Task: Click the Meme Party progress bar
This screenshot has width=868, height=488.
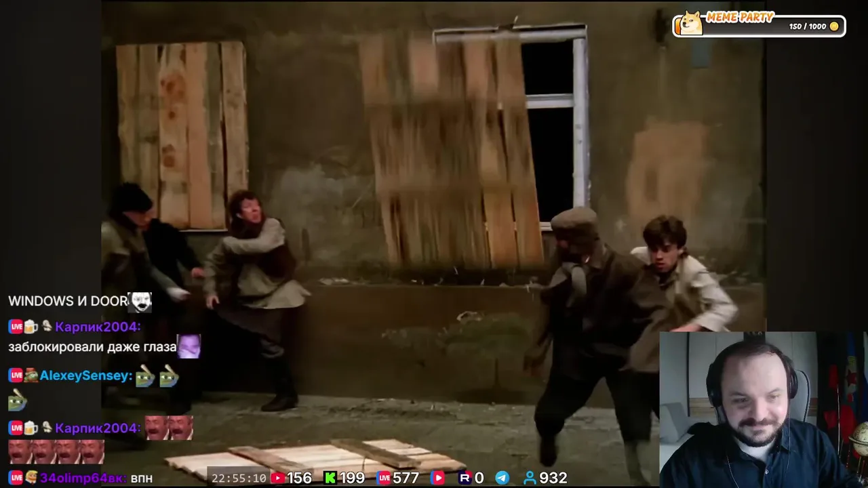Action: (x=759, y=26)
